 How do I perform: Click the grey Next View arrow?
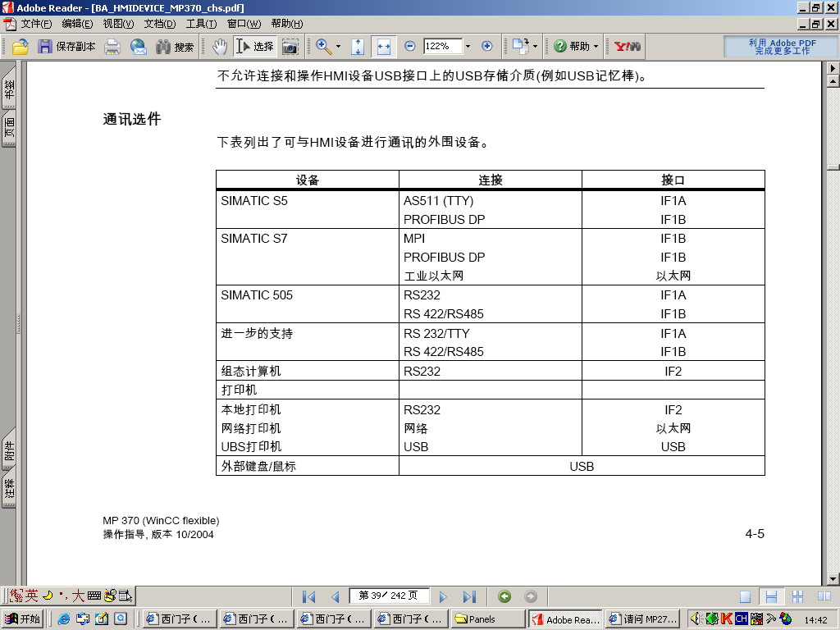531,596
